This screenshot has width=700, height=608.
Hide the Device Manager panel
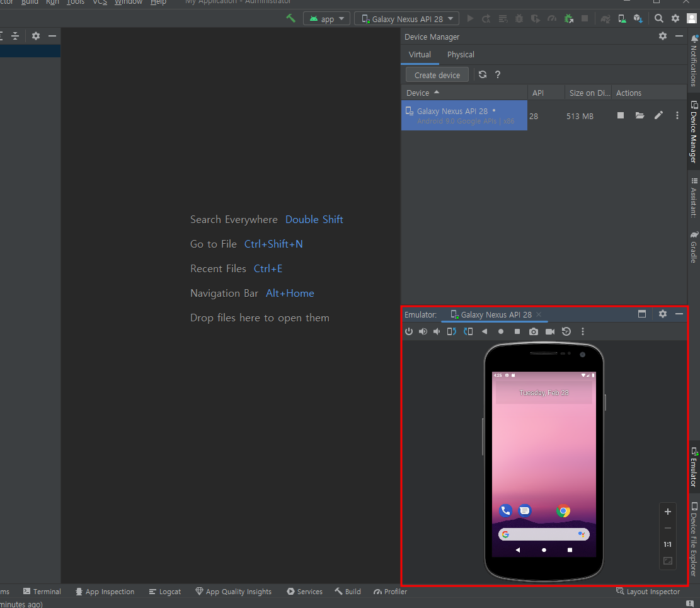point(679,36)
